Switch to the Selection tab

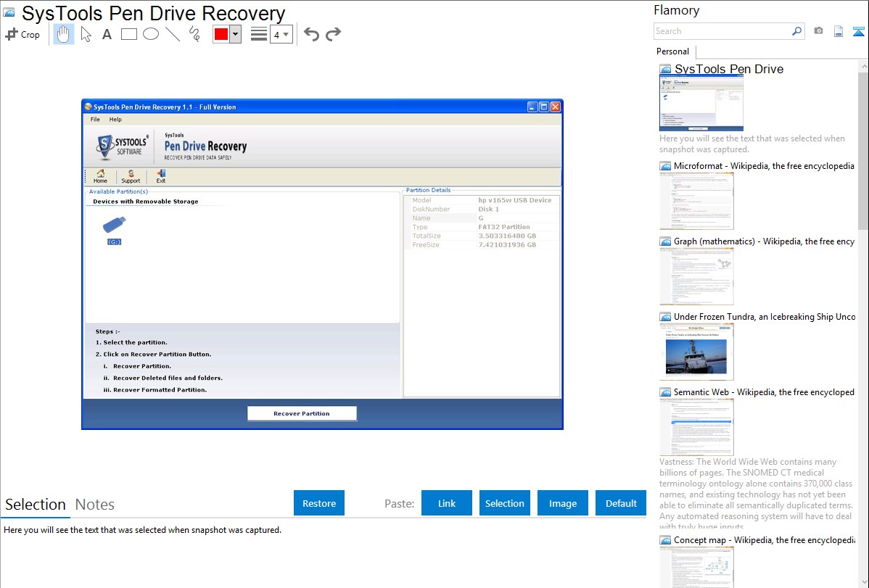(x=36, y=505)
